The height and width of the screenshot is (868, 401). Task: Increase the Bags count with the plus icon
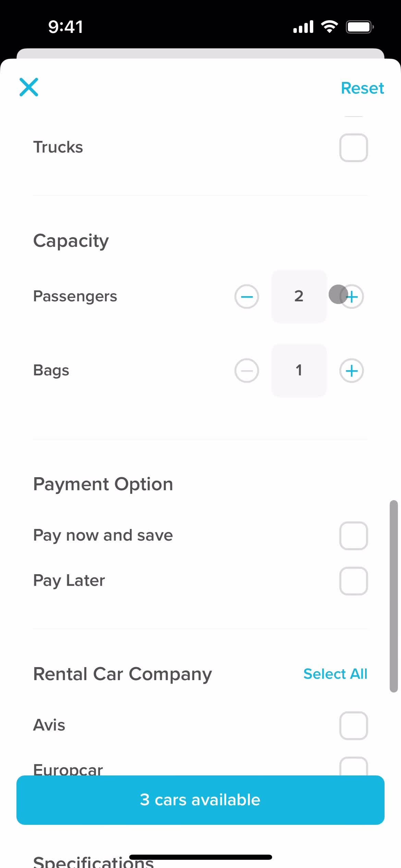[351, 371]
